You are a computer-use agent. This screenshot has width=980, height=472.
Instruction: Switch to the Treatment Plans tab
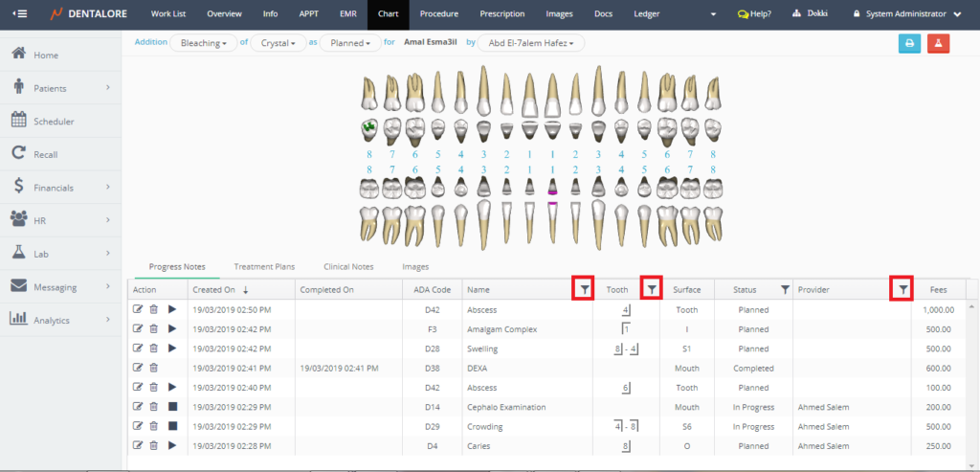[x=264, y=266]
